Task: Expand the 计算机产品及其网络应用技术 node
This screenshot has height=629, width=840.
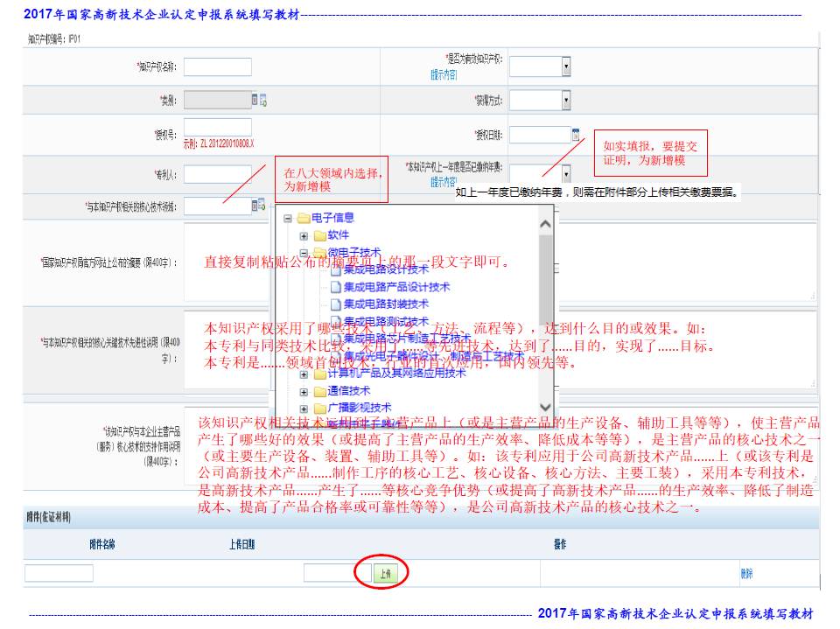Action: point(304,374)
